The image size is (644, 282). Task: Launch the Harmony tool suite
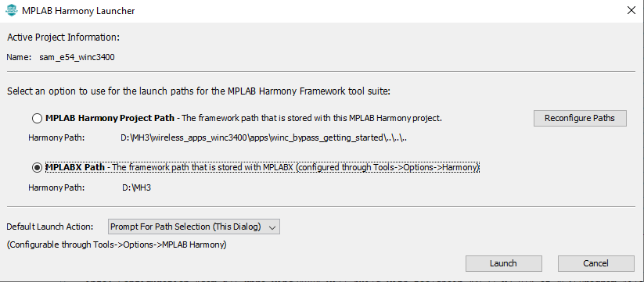503,263
